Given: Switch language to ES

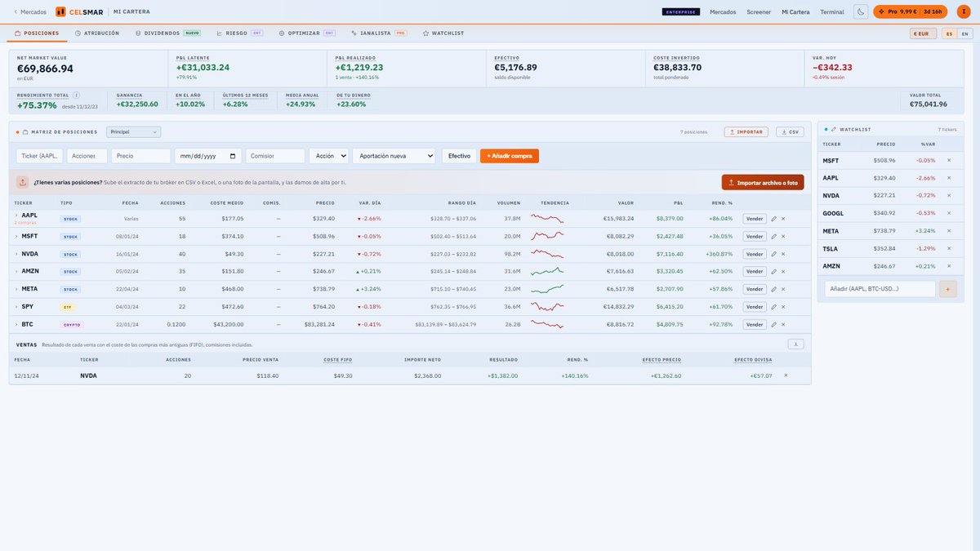Looking at the screenshot, I should 949,33.
